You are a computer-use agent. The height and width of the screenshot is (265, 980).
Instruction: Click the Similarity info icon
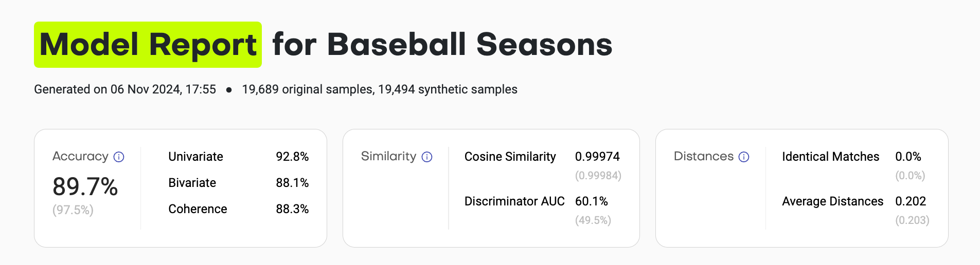pyautogui.click(x=427, y=157)
